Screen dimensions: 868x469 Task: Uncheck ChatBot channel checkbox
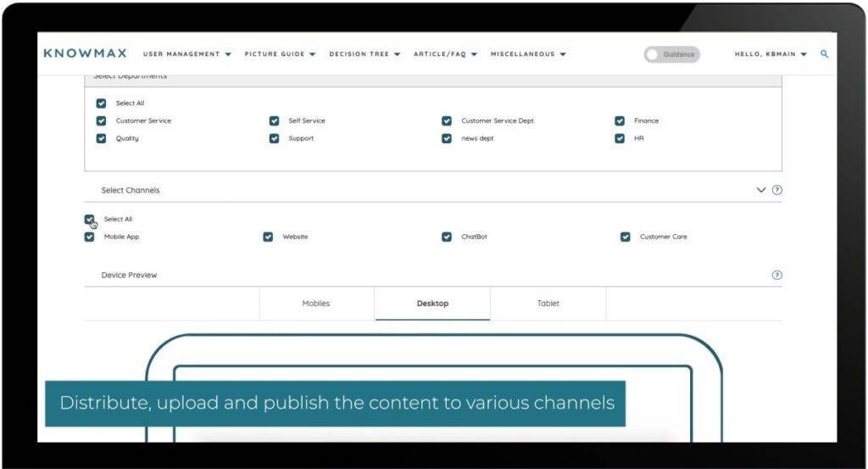(447, 237)
